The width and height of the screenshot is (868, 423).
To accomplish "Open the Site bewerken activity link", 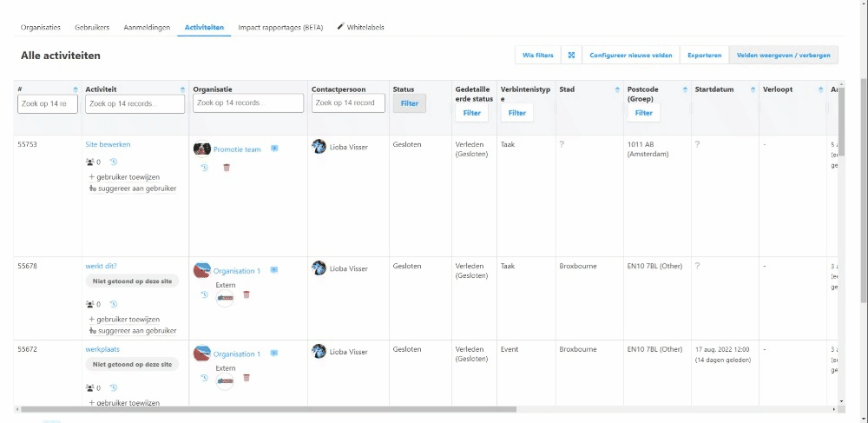I will click(108, 144).
